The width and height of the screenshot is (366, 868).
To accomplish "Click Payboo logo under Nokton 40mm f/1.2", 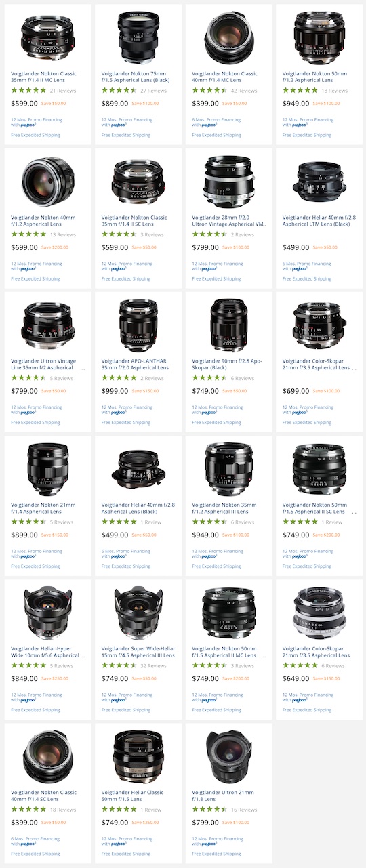I will point(28,268).
